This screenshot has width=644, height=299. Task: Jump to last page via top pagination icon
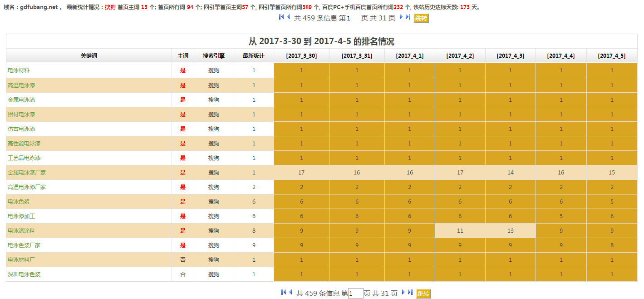click(408, 17)
